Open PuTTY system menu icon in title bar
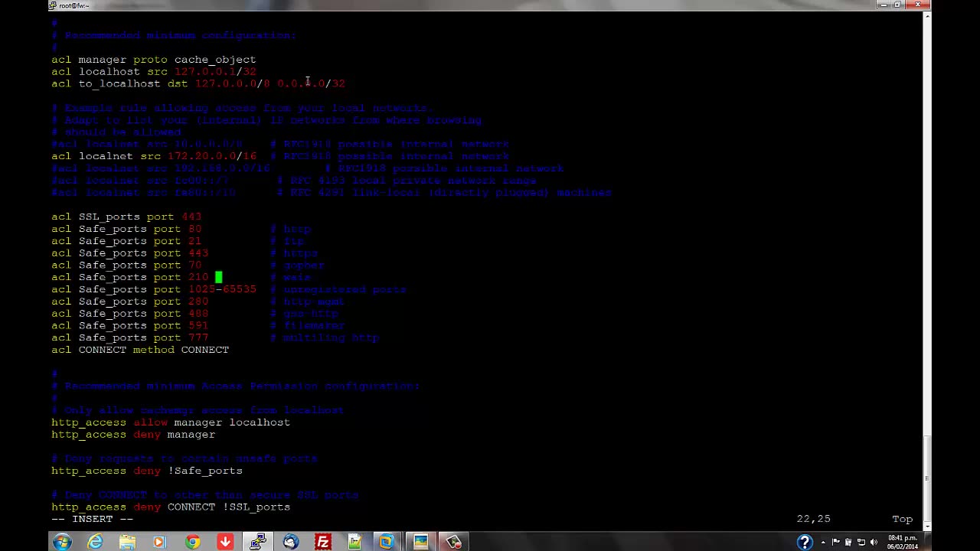980x551 pixels. 52,5
